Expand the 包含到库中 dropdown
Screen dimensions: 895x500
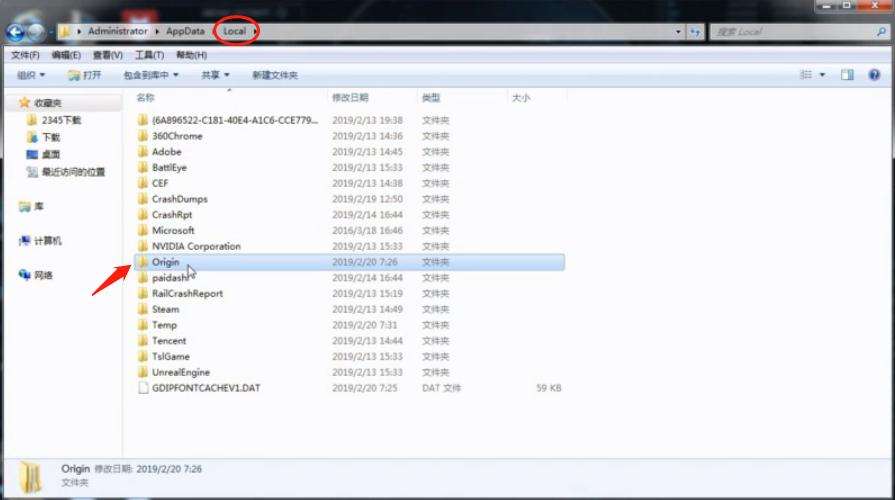point(151,75)
